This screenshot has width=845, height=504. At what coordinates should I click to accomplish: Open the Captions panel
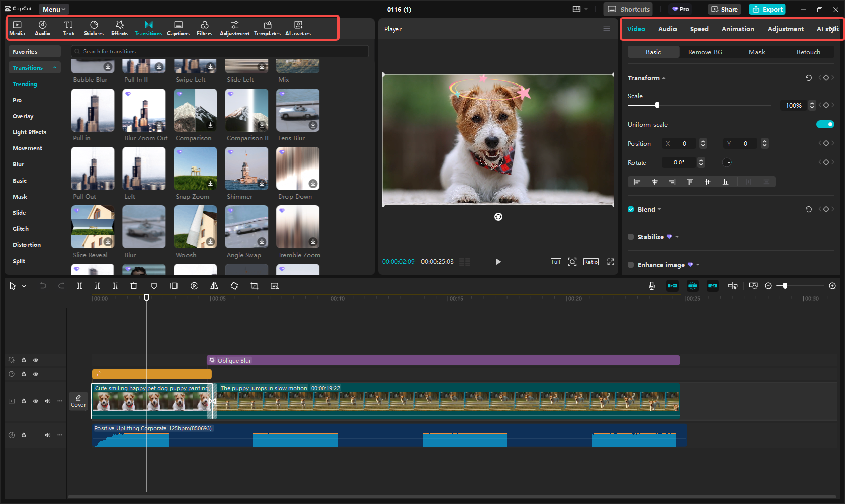178,28
